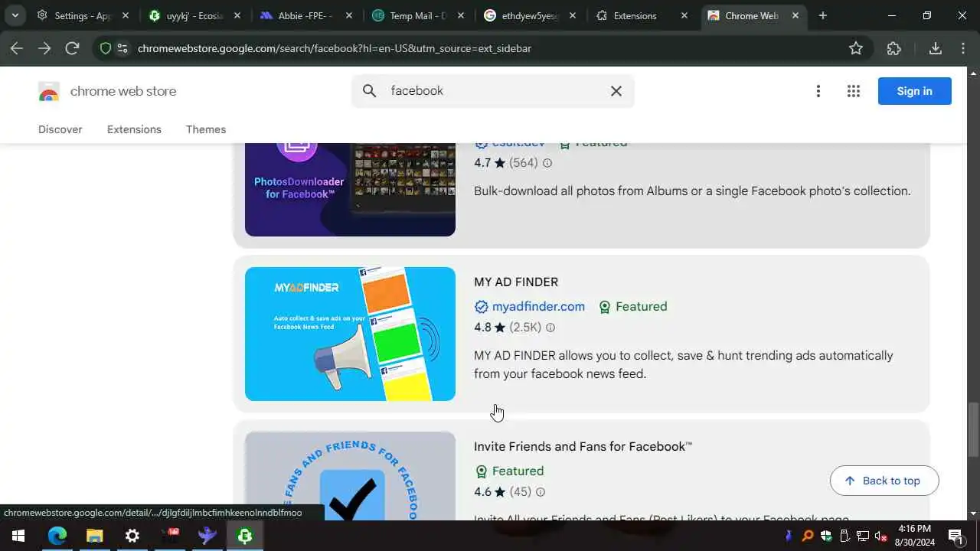The width and height of the screenshot is (980, 551).
Task: Close the Extensions tab
Action: [684, 15]
